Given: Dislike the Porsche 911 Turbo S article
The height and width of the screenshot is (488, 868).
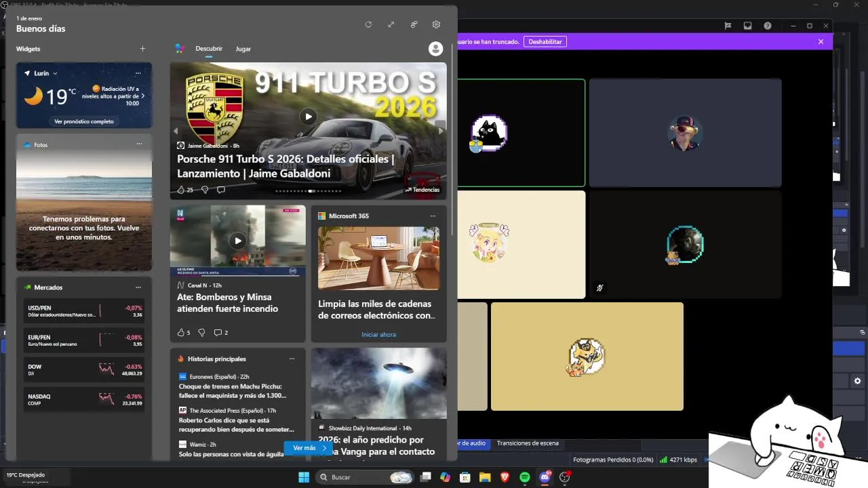Looking at the screenshot, I should [x=205, y=190].
